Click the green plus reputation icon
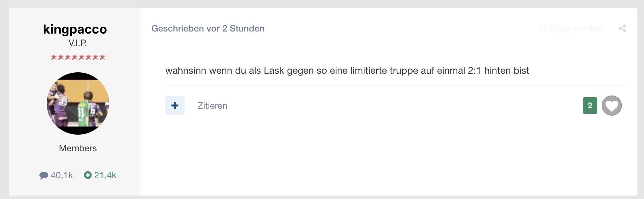 coord(88,175)
